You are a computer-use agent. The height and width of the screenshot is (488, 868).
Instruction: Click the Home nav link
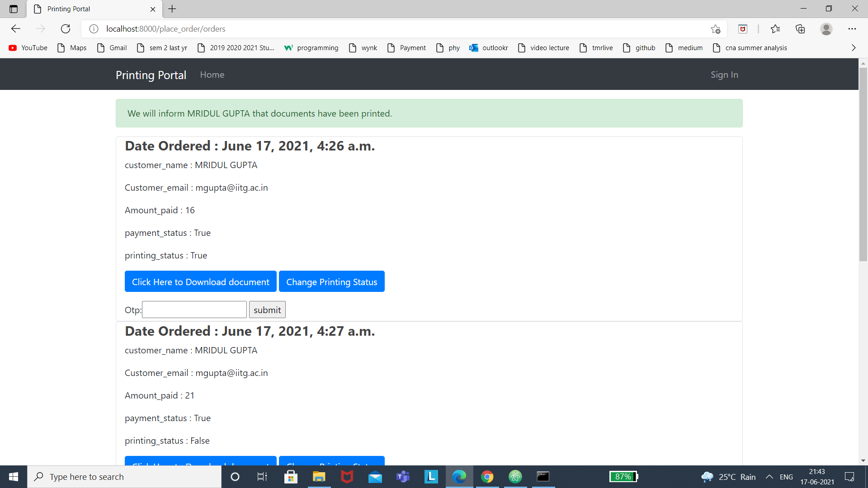click(212, 75)
